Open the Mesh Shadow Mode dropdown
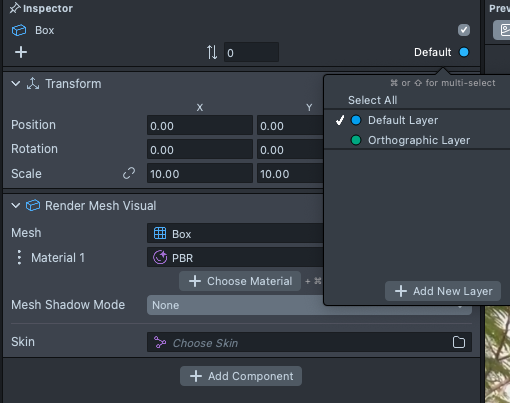Screen dimensions: 510x403 (x=309, y=305)
